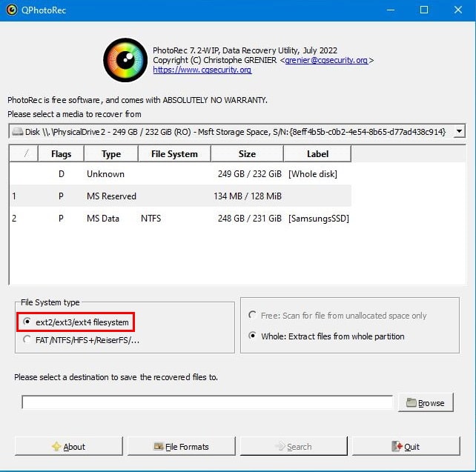Select ext2/ext3/ext4 filesystem option
Screen dimensions: 476x472
pos(76,322)
